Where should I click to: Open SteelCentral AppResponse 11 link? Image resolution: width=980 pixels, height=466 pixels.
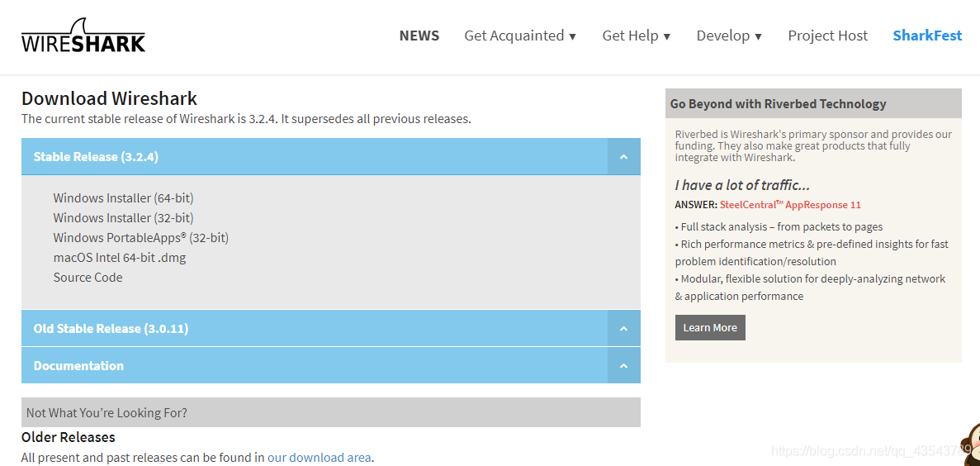pos(790,205)
